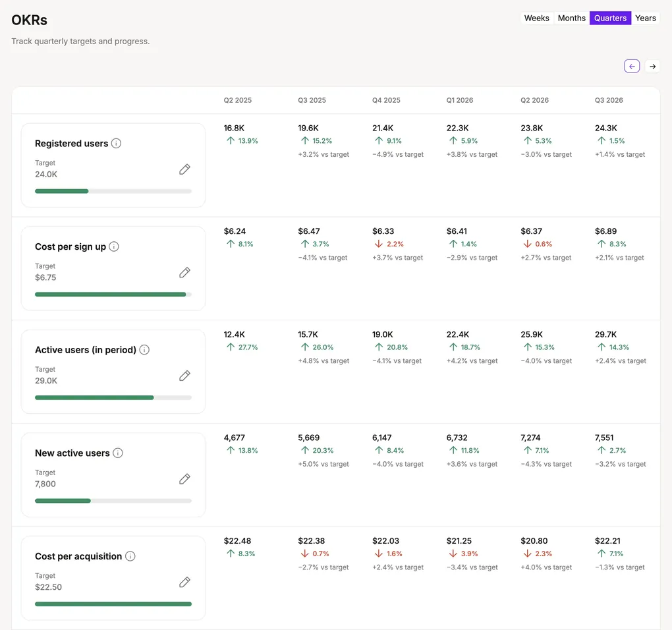Click the 7,800 New active users target
Image resolution: width=672 pixels, height=630 pixels.
45,484
